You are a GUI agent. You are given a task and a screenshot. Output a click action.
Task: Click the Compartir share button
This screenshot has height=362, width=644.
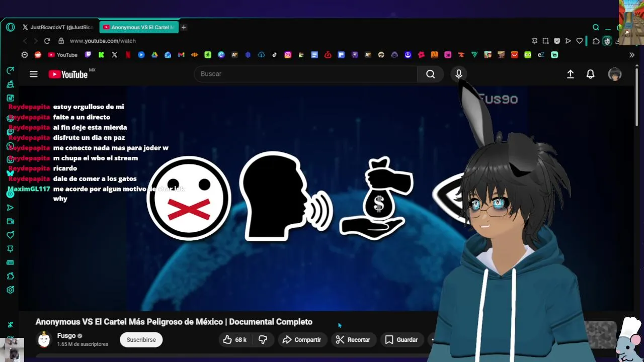point(302,340)
